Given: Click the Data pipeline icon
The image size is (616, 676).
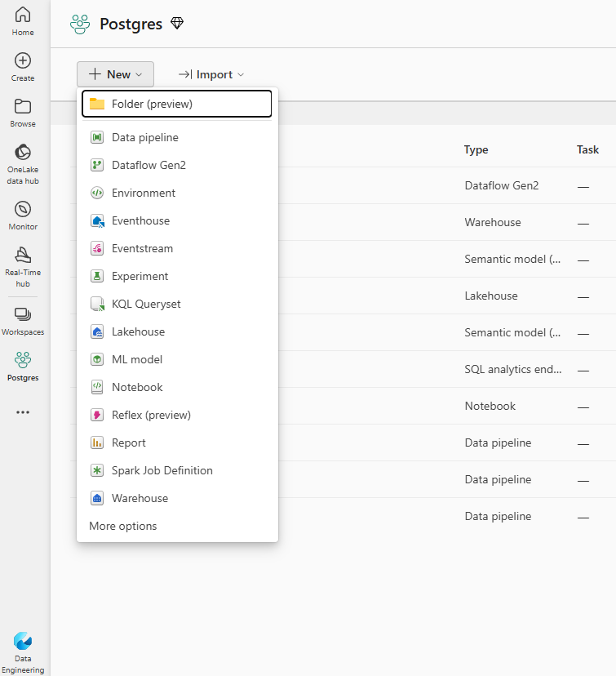Looking at the screenshot, I should tap(97, 137).
